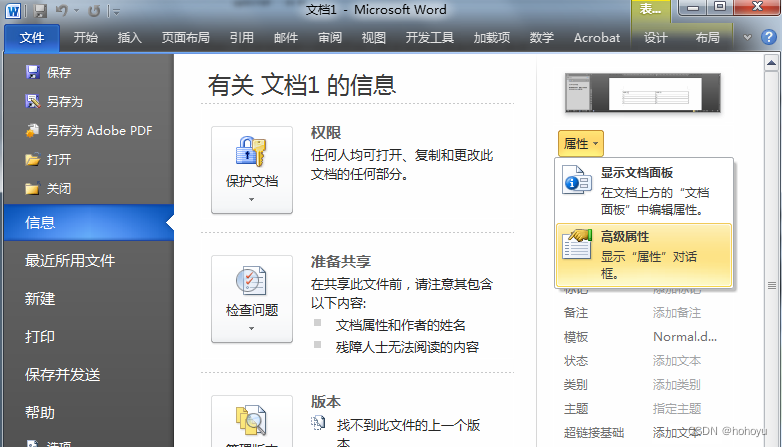This screenshot has height=447, width=782.
Task: Click 保存 in the backstage menu
Action: point(48,73)
